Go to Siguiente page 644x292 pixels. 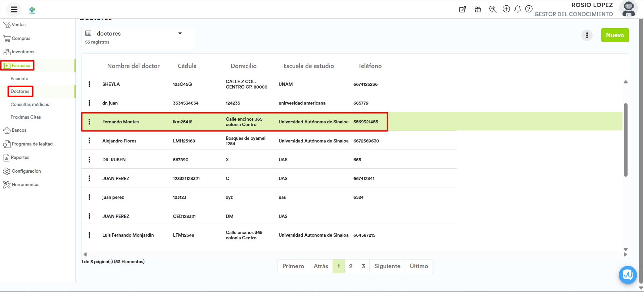(387, 266)
